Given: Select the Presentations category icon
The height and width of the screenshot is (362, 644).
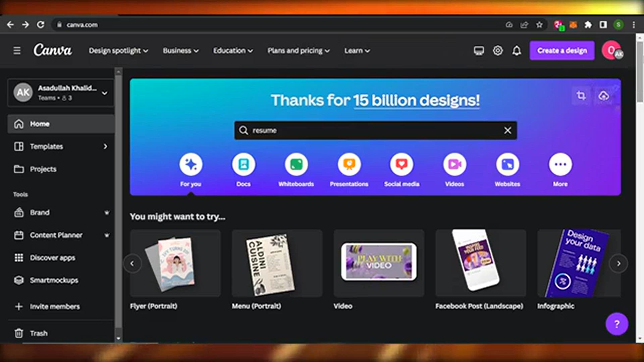Looking at the screenshot, I should 349,164.
